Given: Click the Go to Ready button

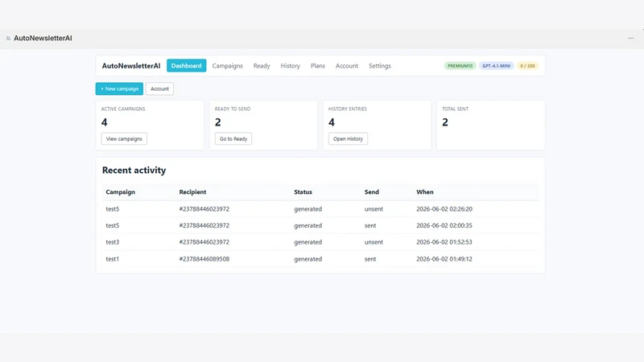Looking at the screenshot, I should click(233, 138).
